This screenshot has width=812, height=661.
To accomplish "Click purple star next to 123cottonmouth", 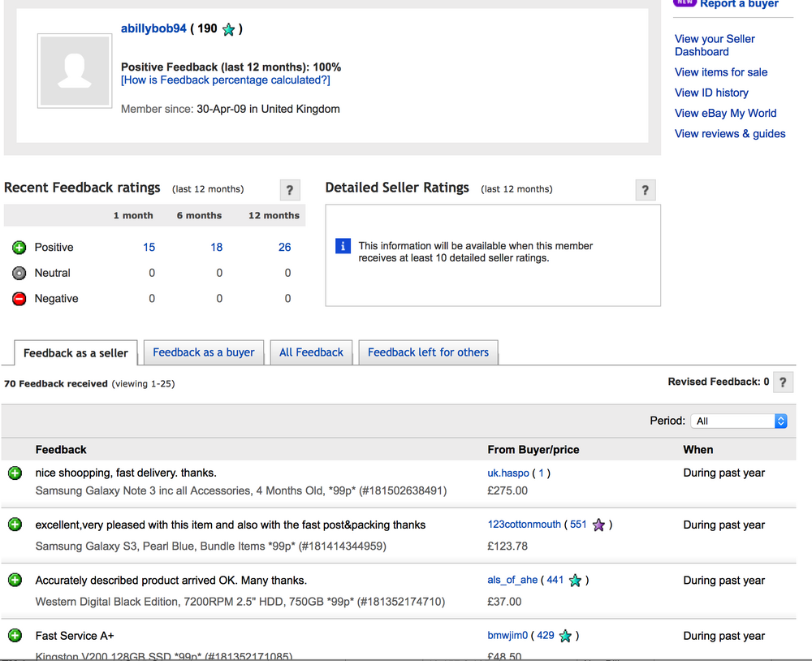I will (598, 525).
